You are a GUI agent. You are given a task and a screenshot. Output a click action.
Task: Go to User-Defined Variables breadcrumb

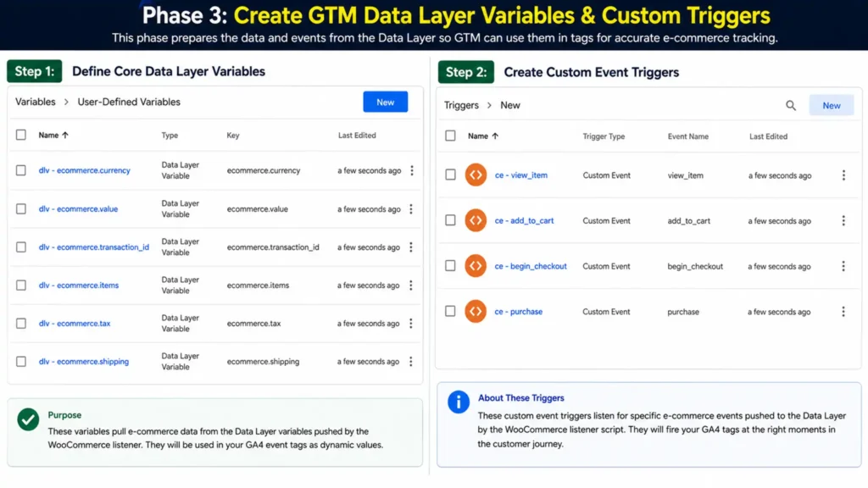point(129,102)
